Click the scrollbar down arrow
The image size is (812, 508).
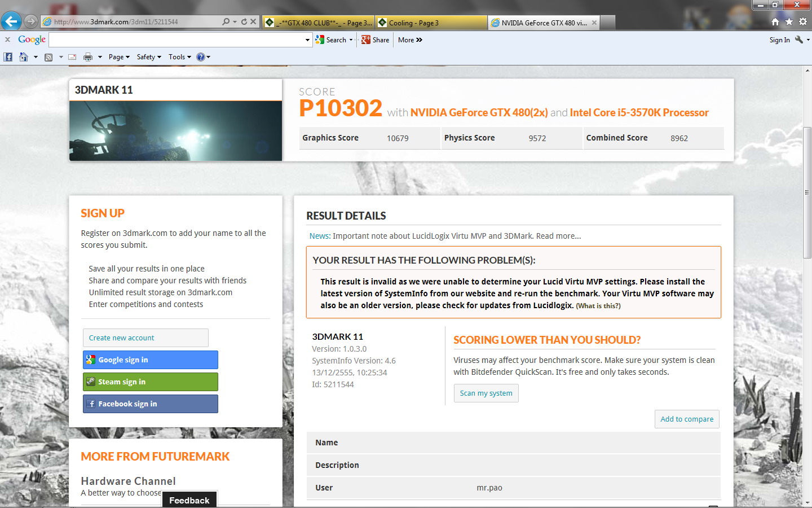pos(807,502)
